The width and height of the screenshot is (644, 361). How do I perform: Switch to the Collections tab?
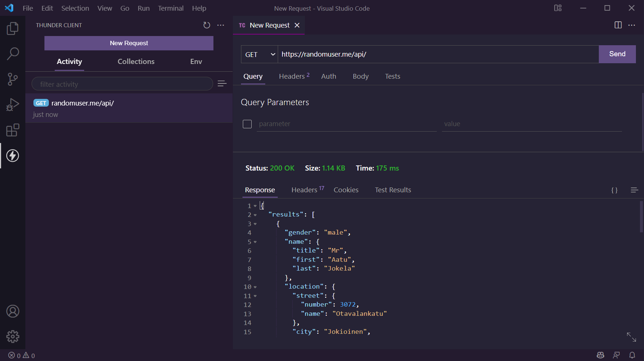point(136,61)
